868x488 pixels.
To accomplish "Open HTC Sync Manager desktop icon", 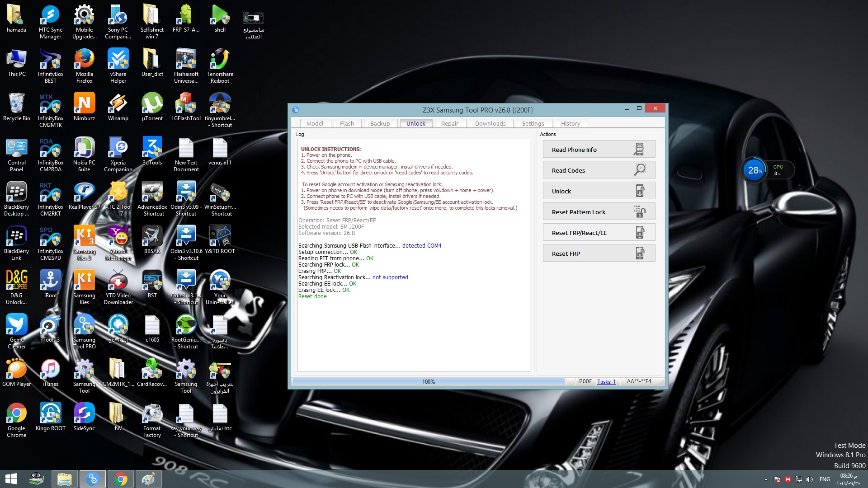I will pos(50,22).
